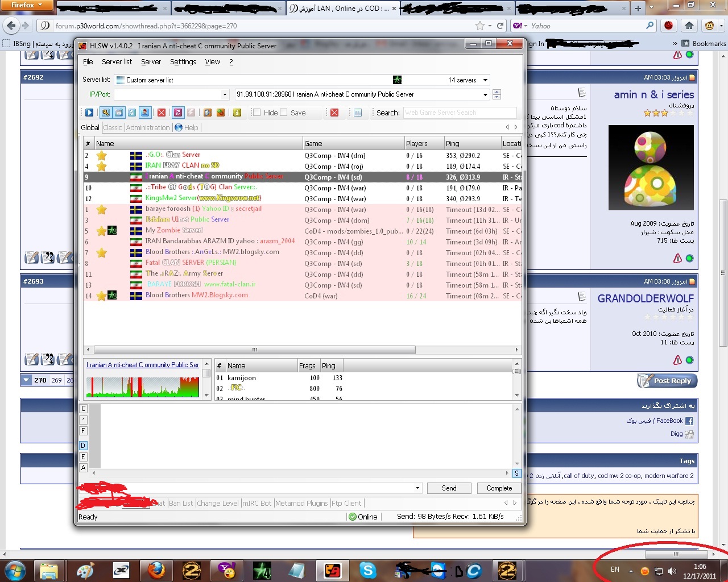Click the red X icon next to Save

[334, 113]
